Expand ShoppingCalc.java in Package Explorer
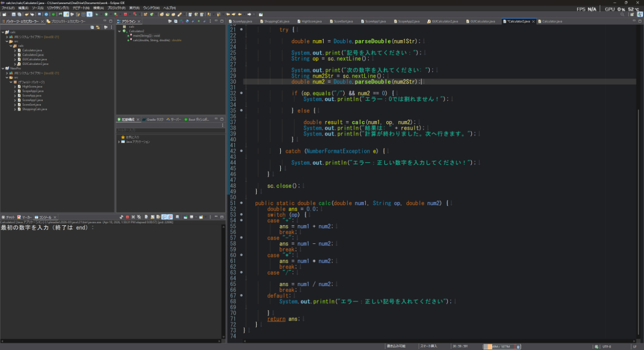This screenshot has height=350, width=644. pyautogui.click(x=15, y=109)
